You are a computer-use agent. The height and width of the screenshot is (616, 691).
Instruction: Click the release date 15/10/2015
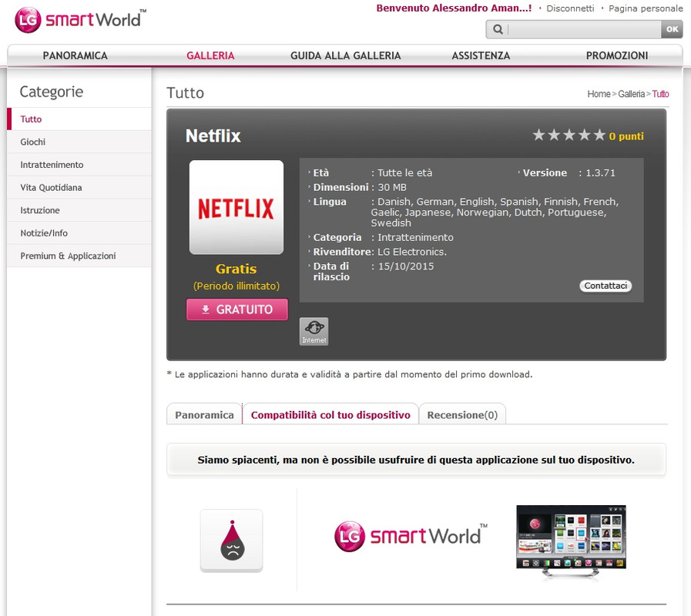pos(406,266)
